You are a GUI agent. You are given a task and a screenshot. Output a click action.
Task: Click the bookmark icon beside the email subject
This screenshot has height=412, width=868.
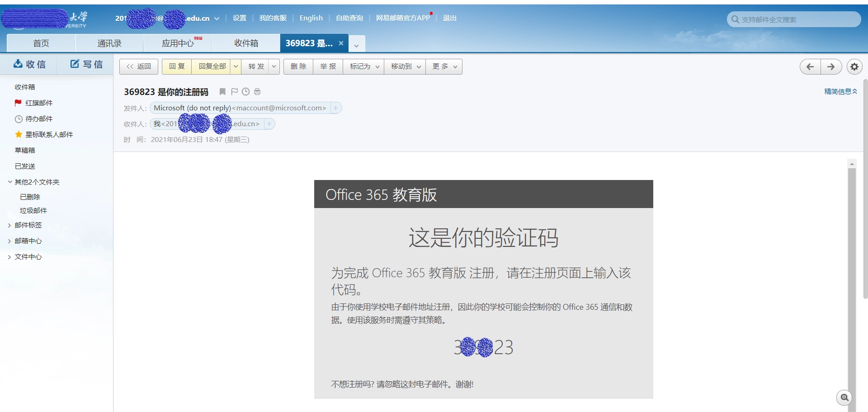coord(222,92)
